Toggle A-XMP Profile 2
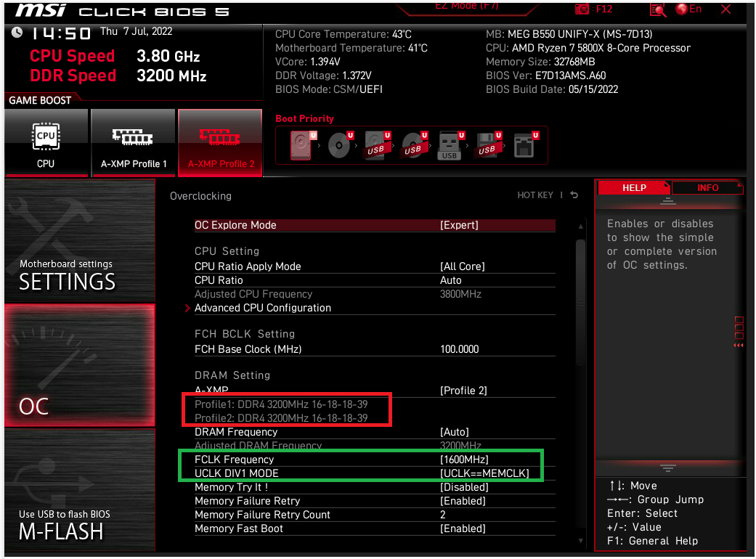The height and width of the screenshot is (559, 756). pyautogui.click(x=220, y=142)
